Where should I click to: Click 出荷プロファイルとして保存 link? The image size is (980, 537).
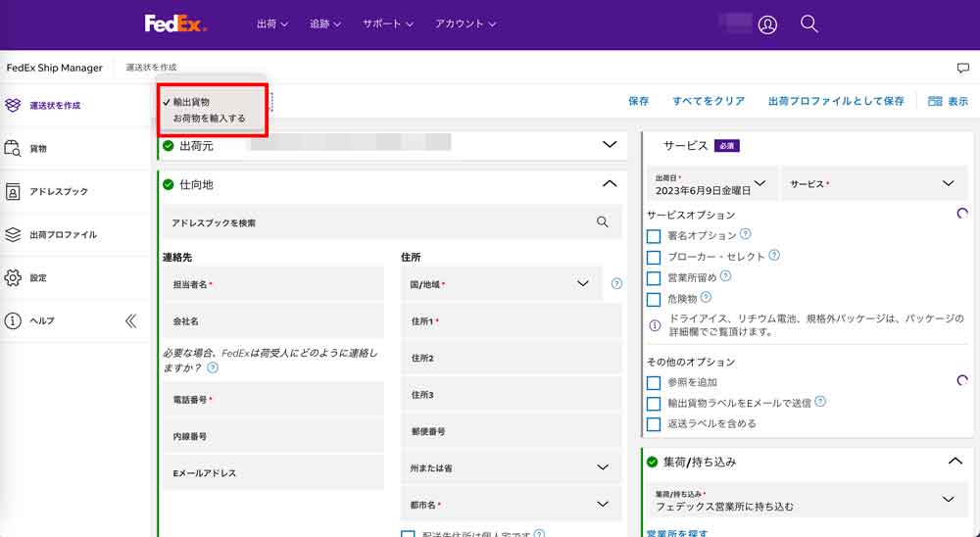(836, 101)
